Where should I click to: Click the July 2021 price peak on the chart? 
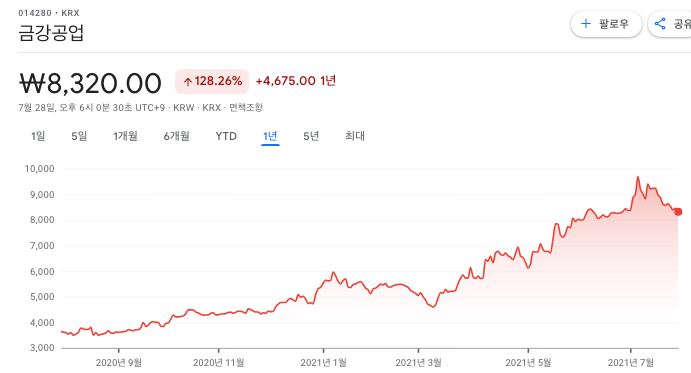pyautogui.click(x=638, y=177)
